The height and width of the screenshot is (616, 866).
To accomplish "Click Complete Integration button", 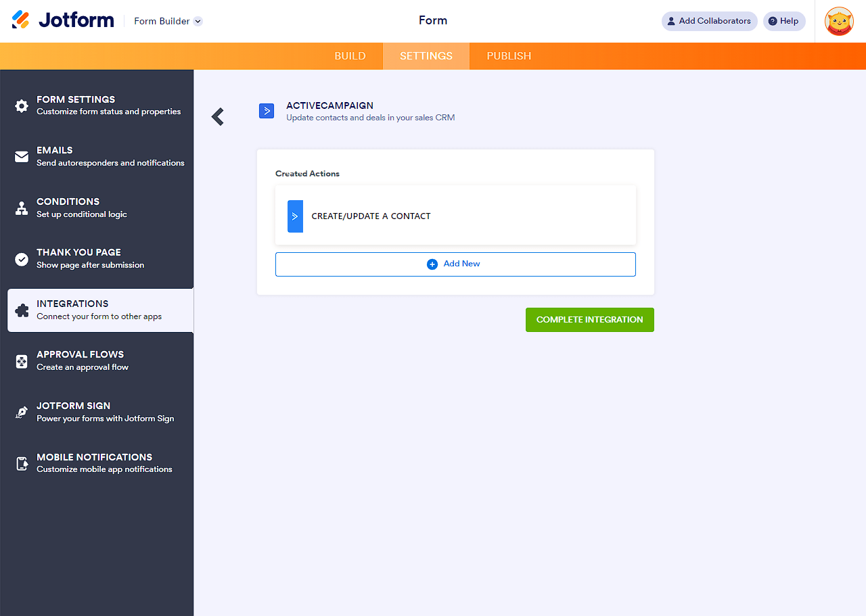I will (x=590, y=320).
